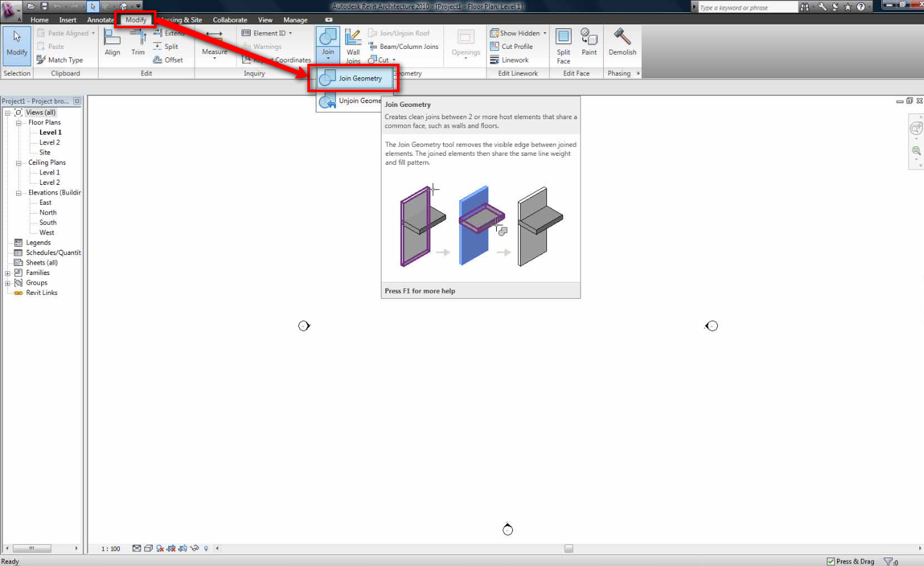The height and width of the screenshot is (566, 924).
Task: Choose the Split tool in Edit panel
Action: click(166, 46)
